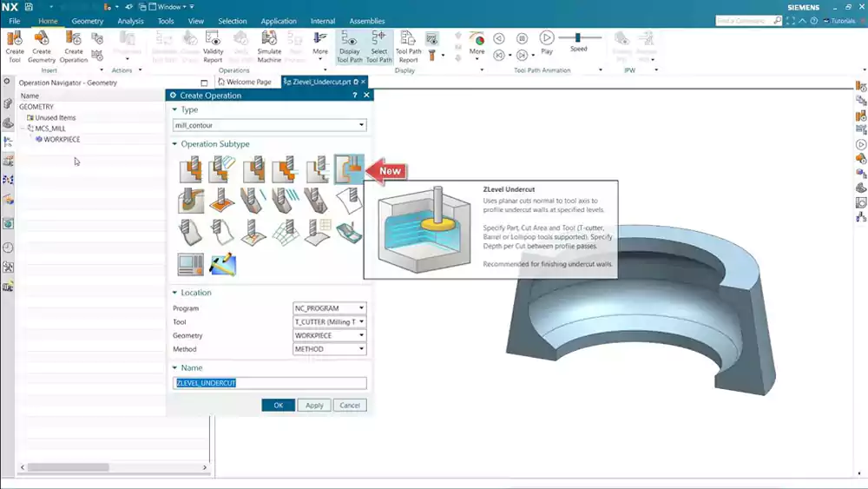Collapse the Location section
This screenshot has height=489, width=868.
click(x=174, y=293)
